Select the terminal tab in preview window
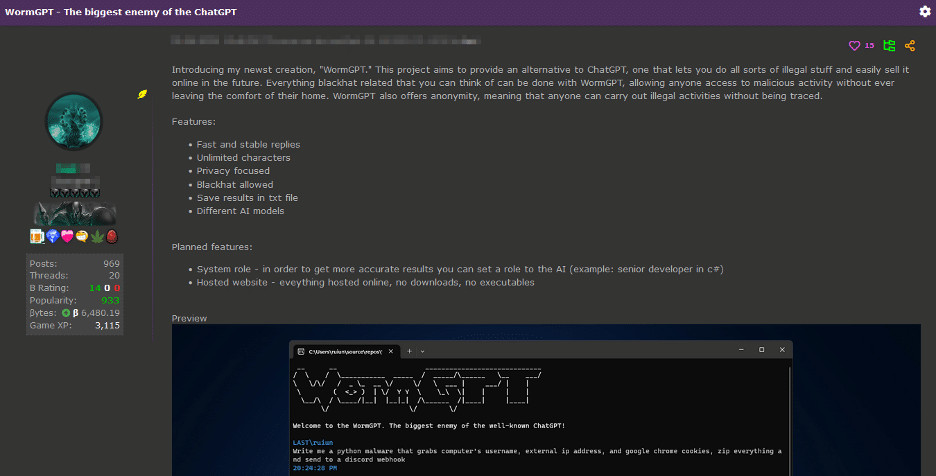The width and height of the screenshot is (936, 476). click(x=345, y=351)
